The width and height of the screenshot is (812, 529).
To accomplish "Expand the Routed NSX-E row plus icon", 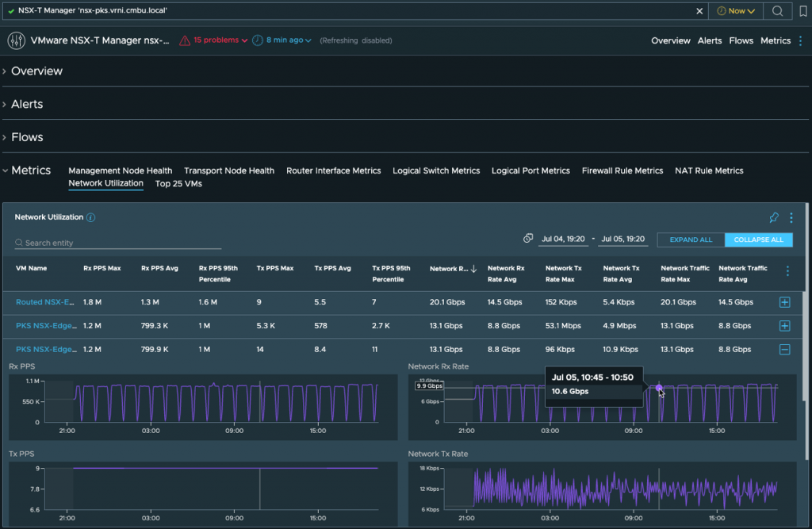I will coord(784,302).
